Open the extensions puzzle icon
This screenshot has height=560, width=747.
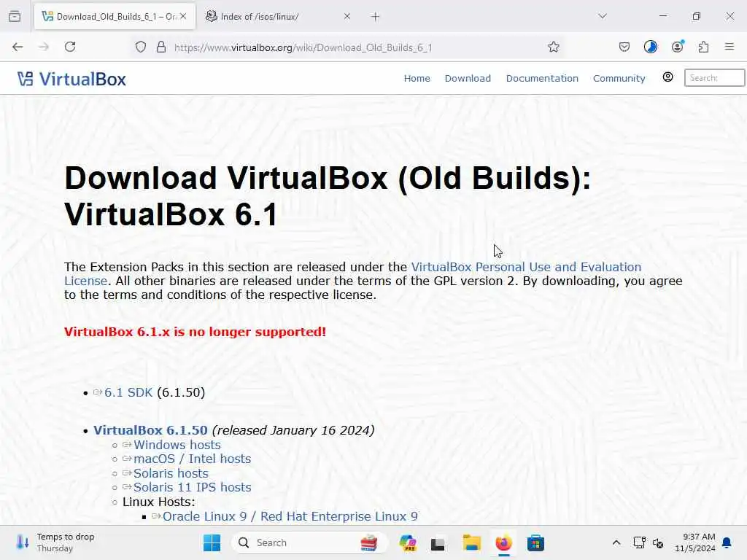pos(703,47)
